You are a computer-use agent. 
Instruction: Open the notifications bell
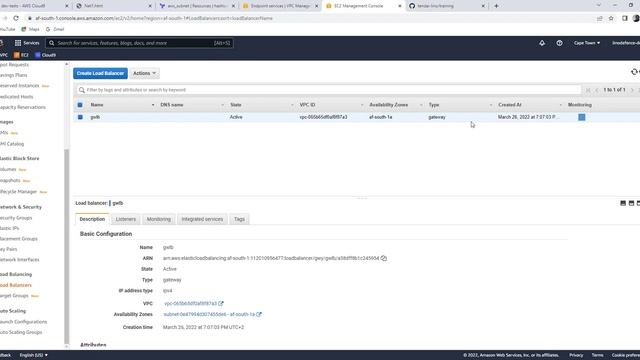pos(542,43)
